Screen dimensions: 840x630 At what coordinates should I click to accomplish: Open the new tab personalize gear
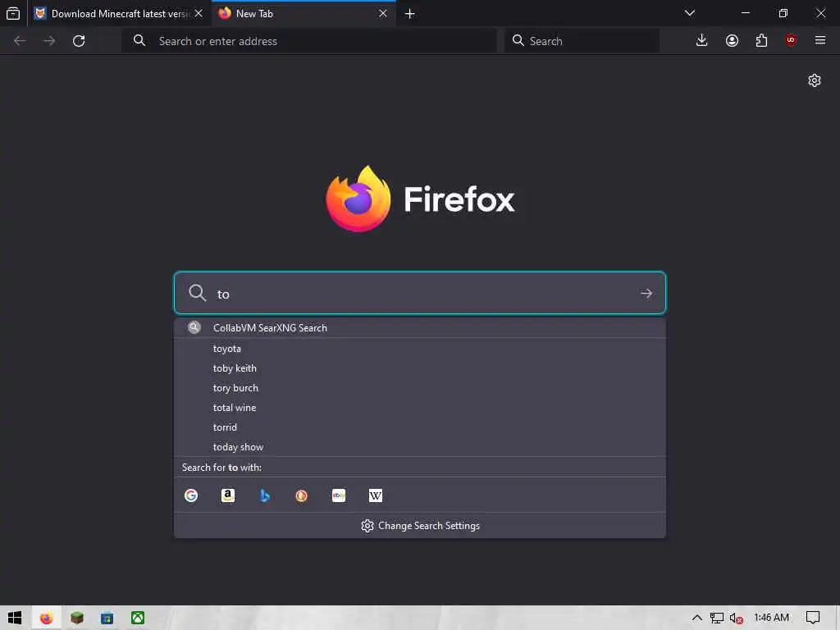(x=815, y=80)
